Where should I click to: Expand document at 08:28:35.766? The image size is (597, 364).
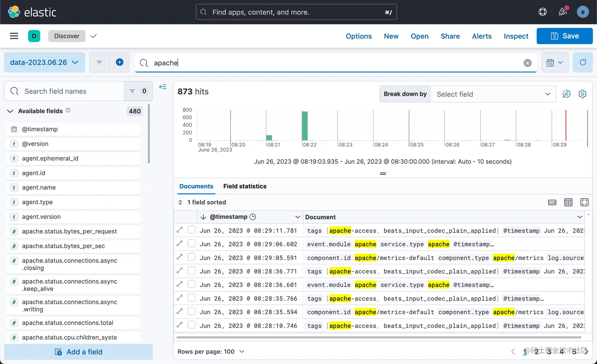tap(180, 298)
